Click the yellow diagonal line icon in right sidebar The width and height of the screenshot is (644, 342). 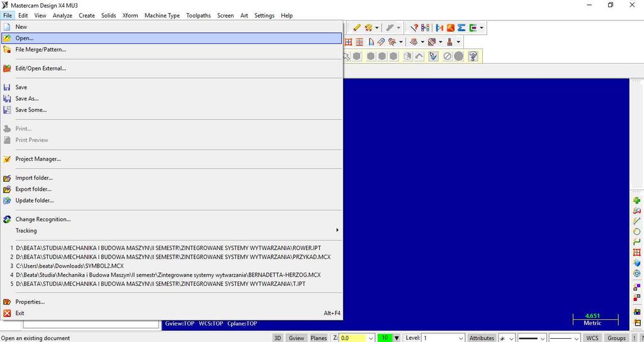tap(637, 220)
